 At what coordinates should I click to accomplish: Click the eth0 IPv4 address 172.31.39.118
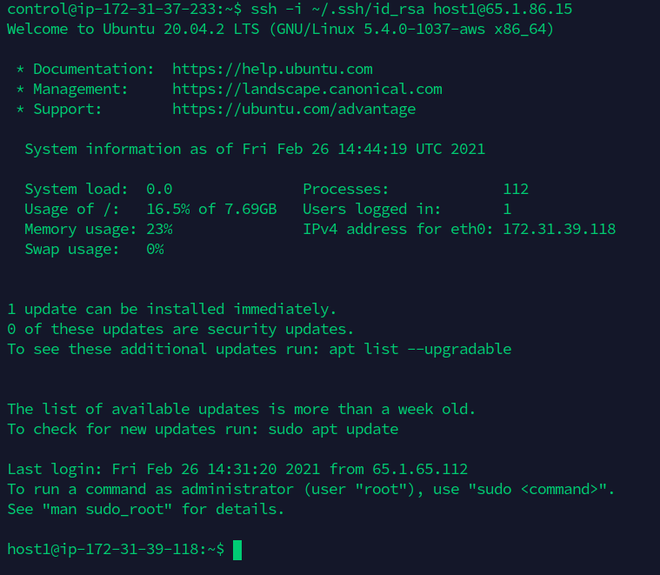click(559, 229)
